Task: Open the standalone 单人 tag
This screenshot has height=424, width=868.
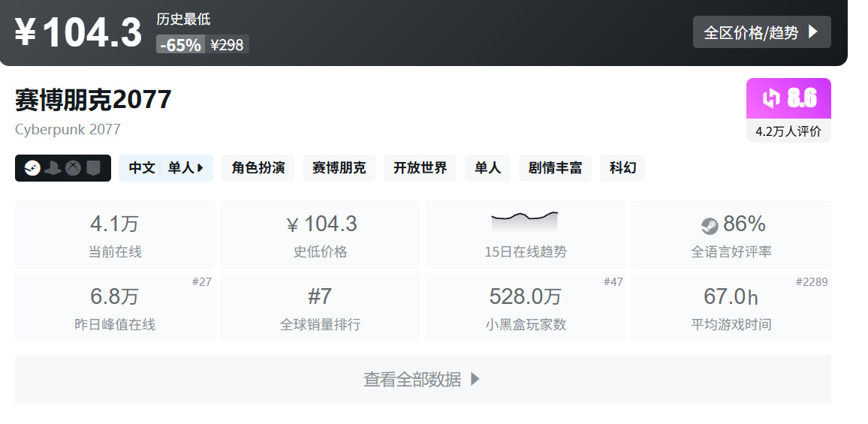Action: click(x=488, y=167)
